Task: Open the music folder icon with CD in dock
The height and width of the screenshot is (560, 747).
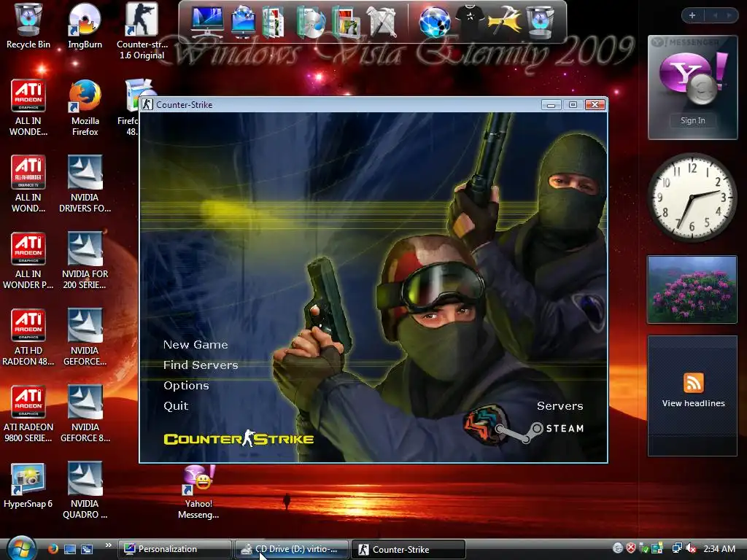Action: (311, 21)
